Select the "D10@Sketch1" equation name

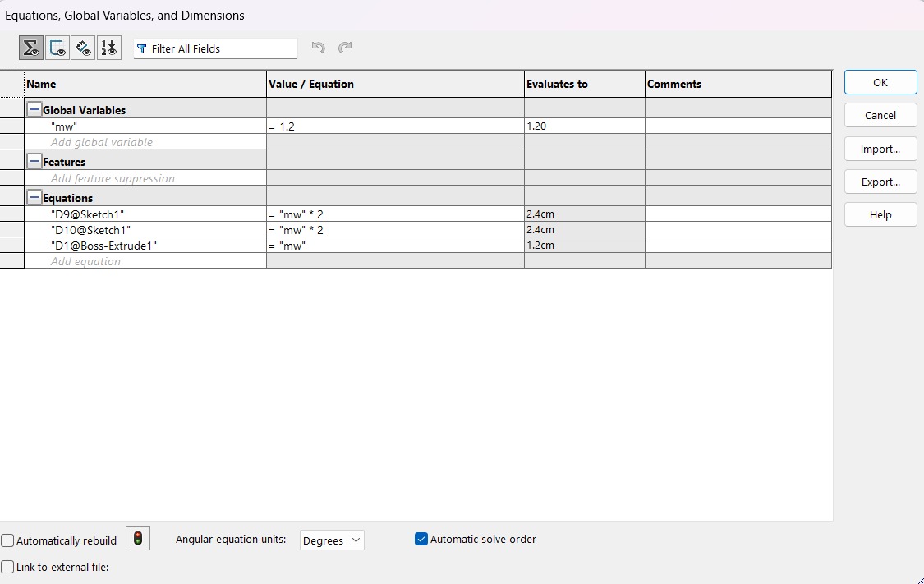pos(90,230)
